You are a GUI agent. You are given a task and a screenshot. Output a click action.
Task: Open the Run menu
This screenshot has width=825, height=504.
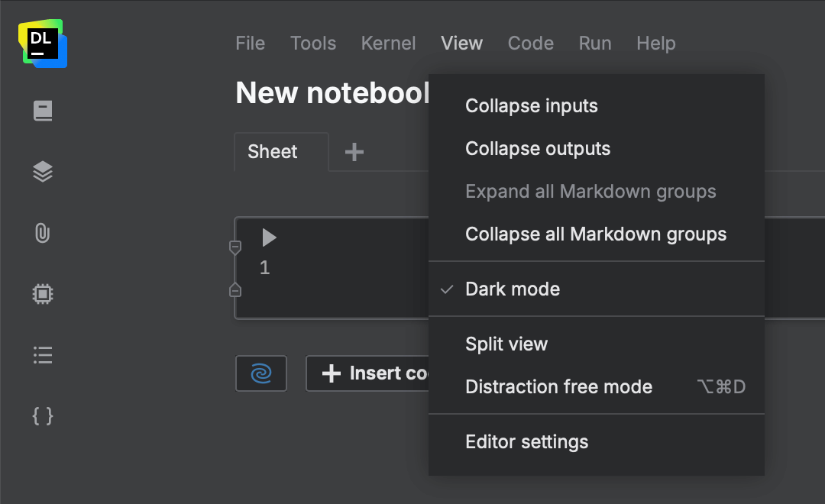[595, 43]
